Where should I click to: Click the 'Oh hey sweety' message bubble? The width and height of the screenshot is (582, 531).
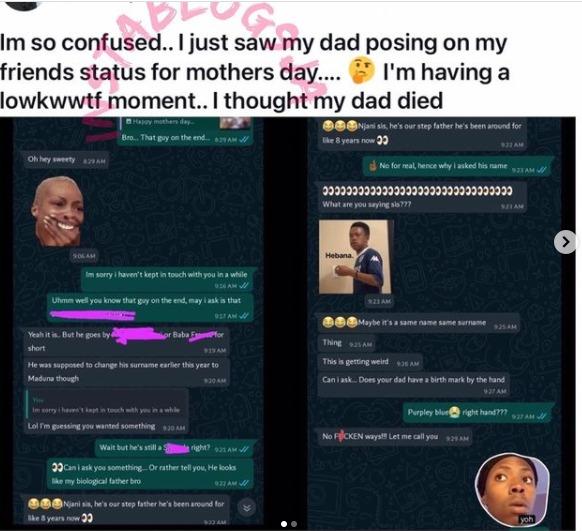click(66, 160)
